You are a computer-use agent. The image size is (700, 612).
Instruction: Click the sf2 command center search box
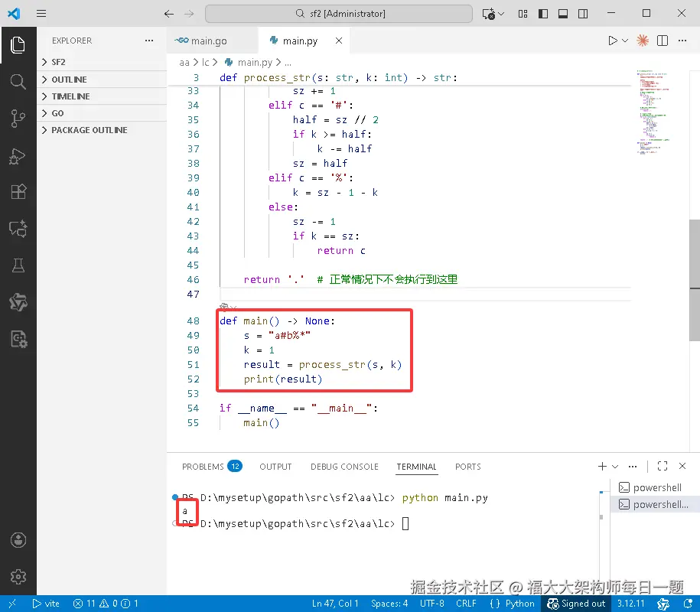339,14
